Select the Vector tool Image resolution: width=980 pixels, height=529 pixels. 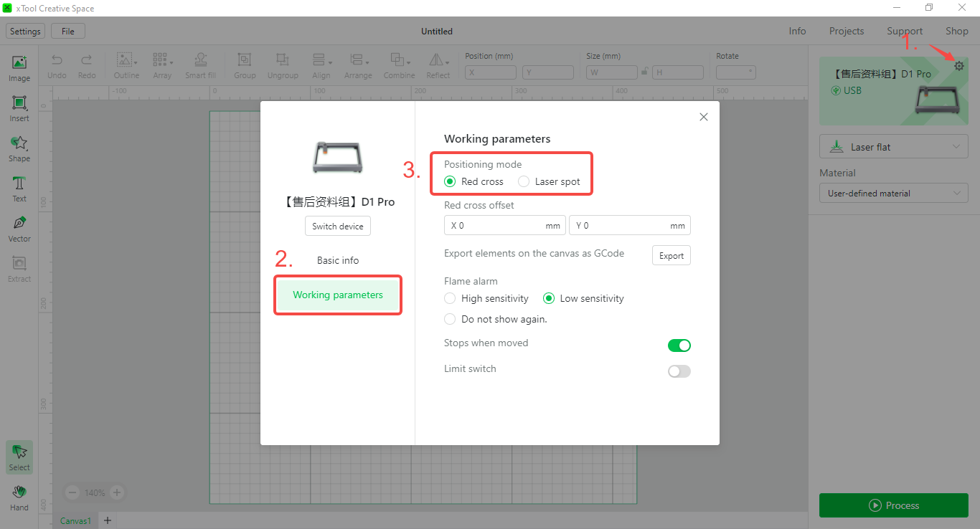pos(19,228)
